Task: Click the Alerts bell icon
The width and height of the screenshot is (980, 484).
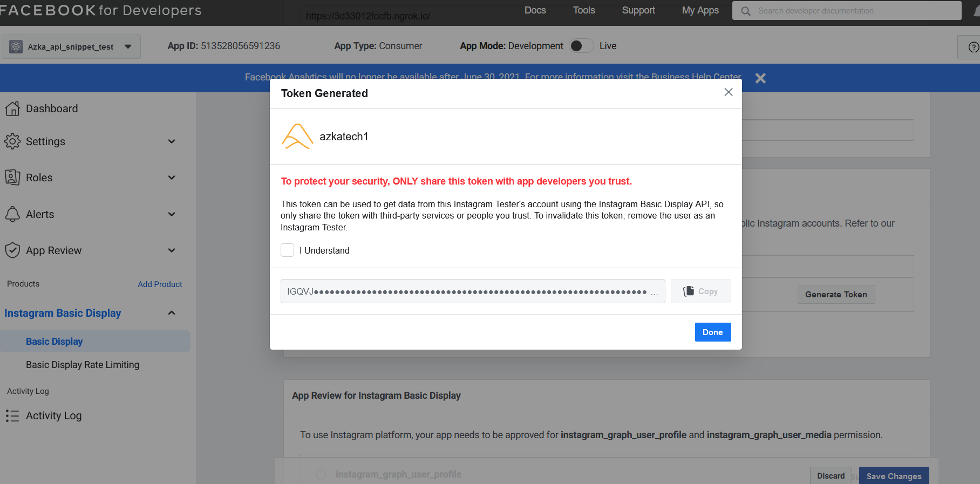Action: [x=12, y=214]
